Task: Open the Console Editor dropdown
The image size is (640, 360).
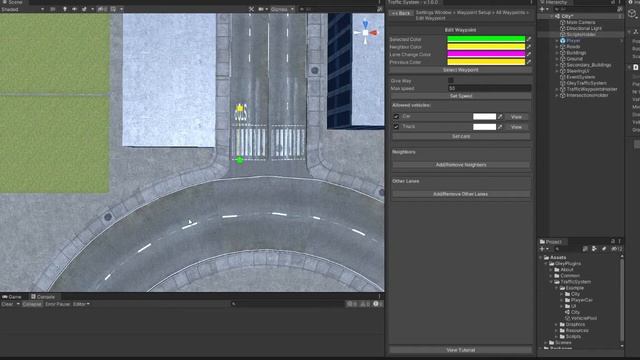Action: (x=81, y=304)
